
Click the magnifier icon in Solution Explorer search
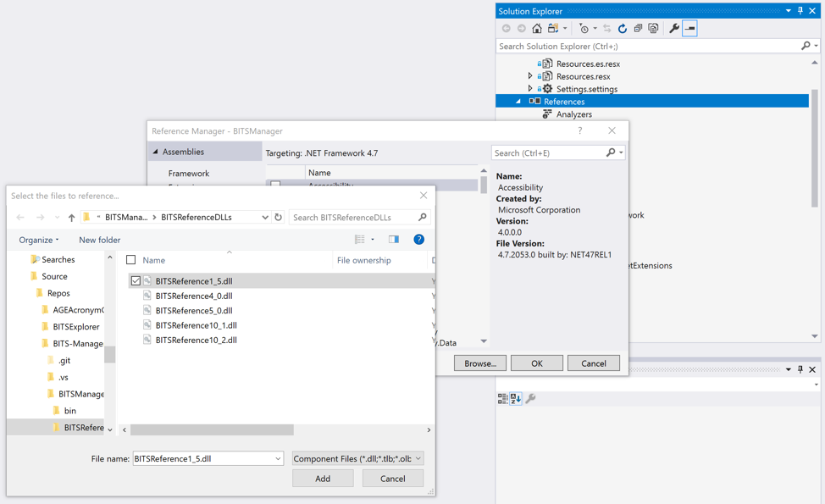(x=806, y=46)
